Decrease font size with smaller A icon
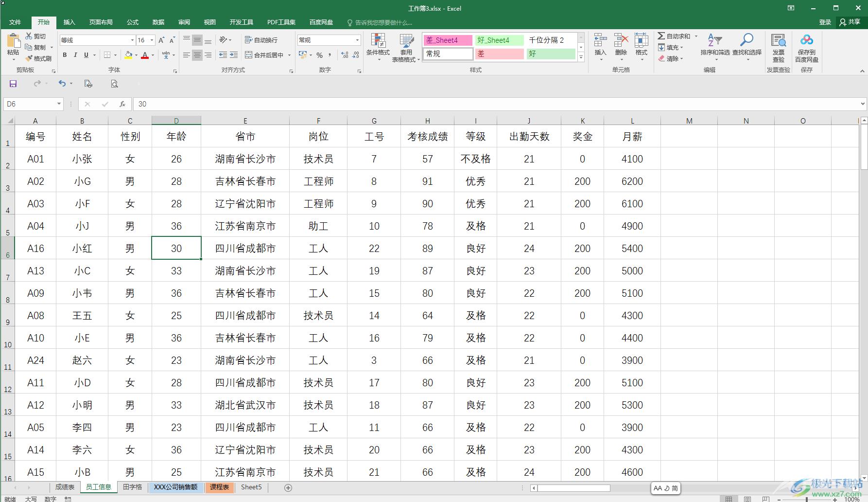Screen dimensions: 868x502 click(x=172, y=40)
